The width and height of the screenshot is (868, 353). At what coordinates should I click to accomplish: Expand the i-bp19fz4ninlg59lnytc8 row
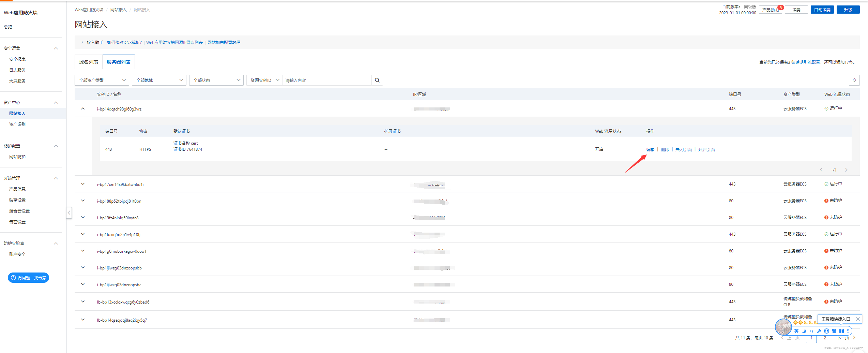tap(83, 218)
